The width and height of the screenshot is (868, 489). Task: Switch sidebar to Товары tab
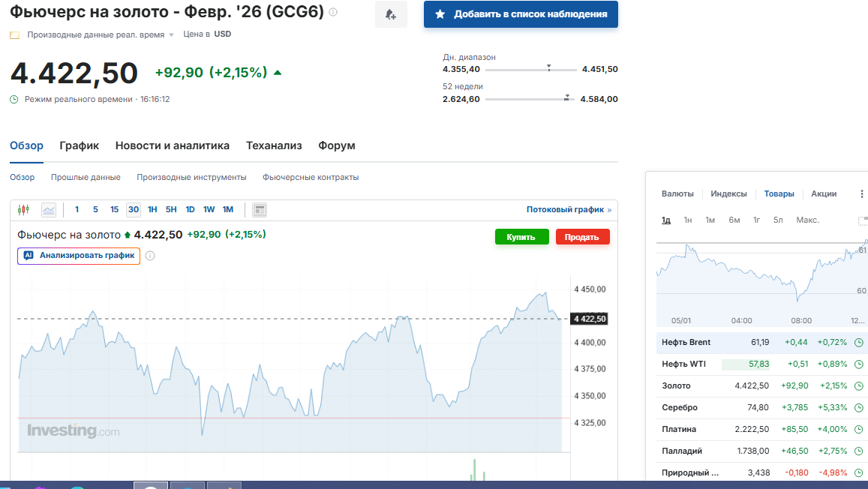pyautogui.click(x=779, y=193)
